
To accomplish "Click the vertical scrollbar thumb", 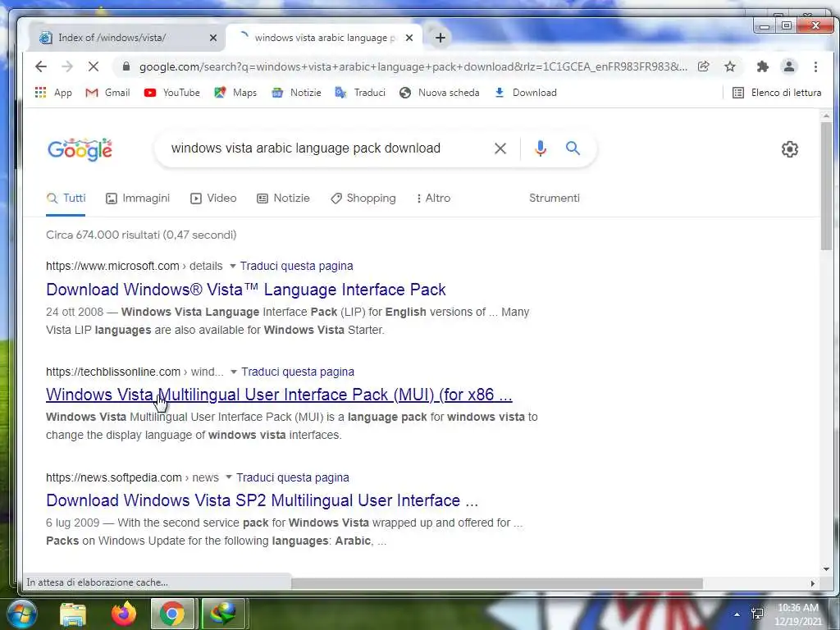I will click(x=826, y=185).
